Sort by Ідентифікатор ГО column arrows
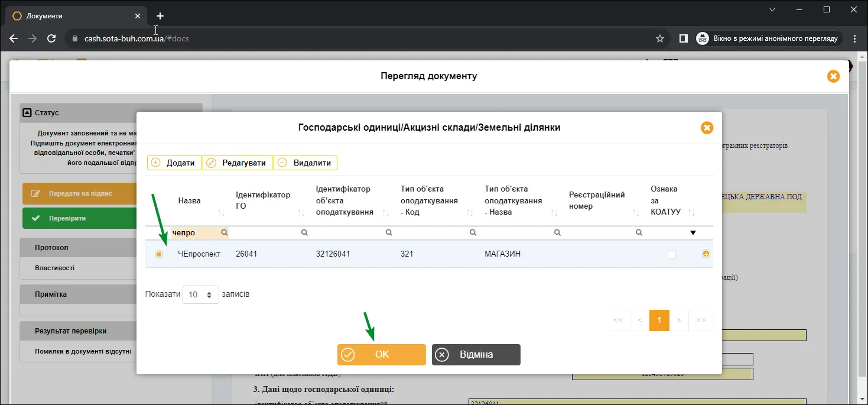The image size is (868, 405). pyautogui.click(x=301, y=212)
